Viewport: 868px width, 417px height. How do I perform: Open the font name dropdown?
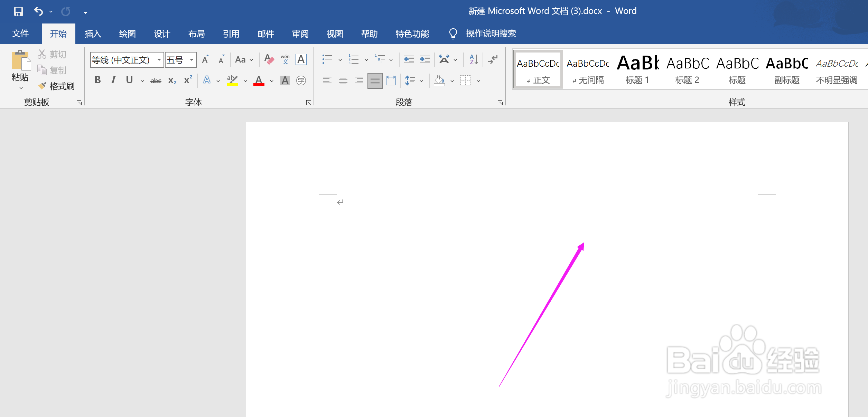pos(159,60)
